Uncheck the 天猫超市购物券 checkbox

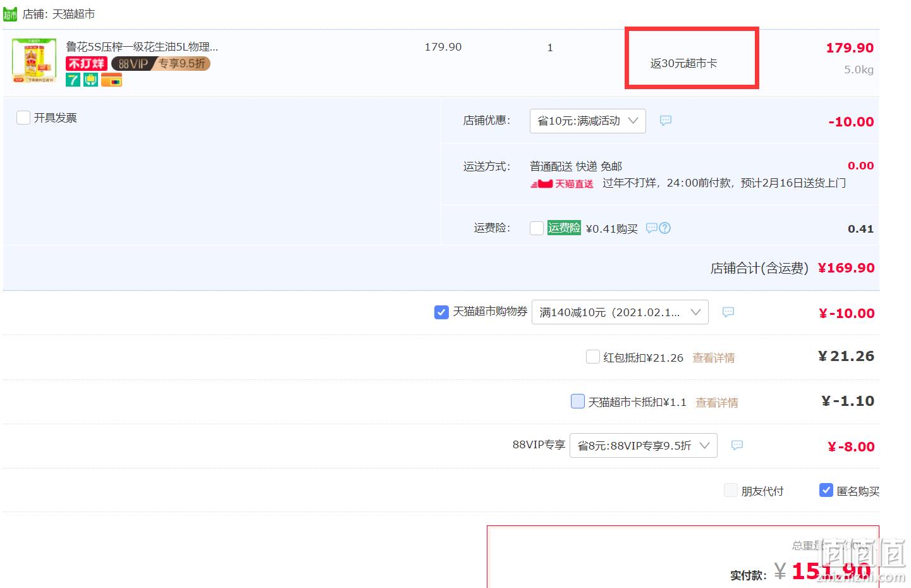[441, 312]
